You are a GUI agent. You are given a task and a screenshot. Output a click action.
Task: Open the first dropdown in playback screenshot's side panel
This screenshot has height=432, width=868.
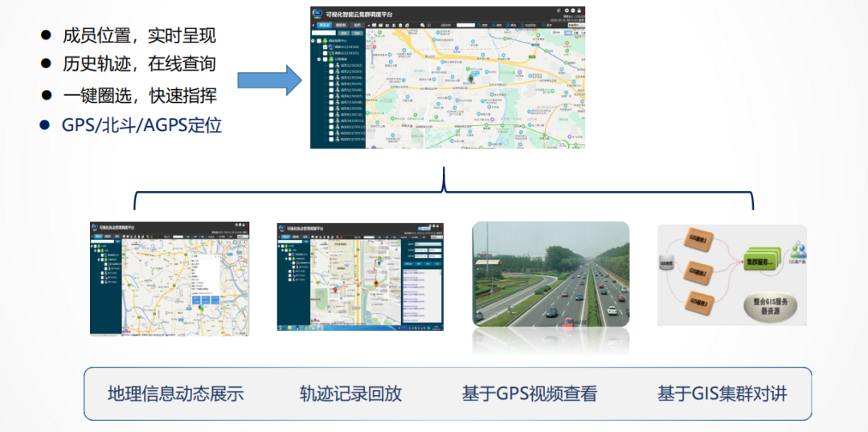coord(428,244)
